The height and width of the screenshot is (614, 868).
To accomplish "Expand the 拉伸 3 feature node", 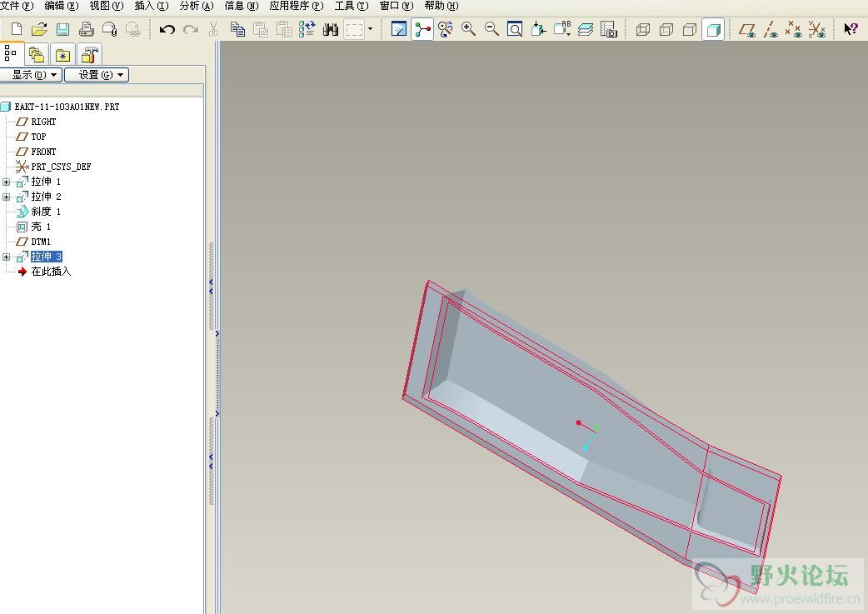I will (6, 257).
